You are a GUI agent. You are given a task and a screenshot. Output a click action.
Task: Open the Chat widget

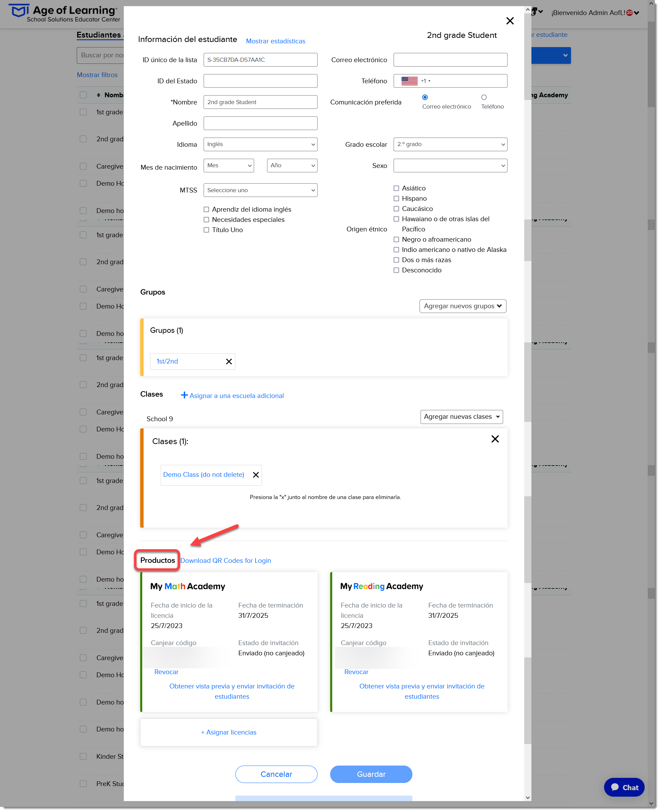(x=624, y=787)
